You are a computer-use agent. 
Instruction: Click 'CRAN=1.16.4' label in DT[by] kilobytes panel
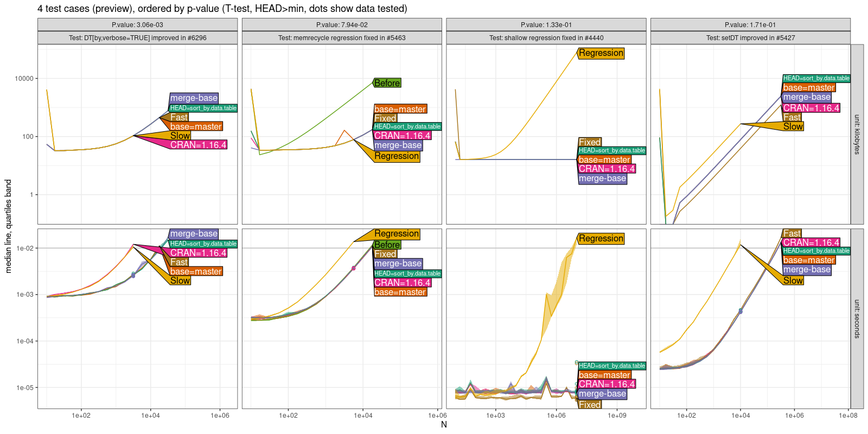(198, 145)
